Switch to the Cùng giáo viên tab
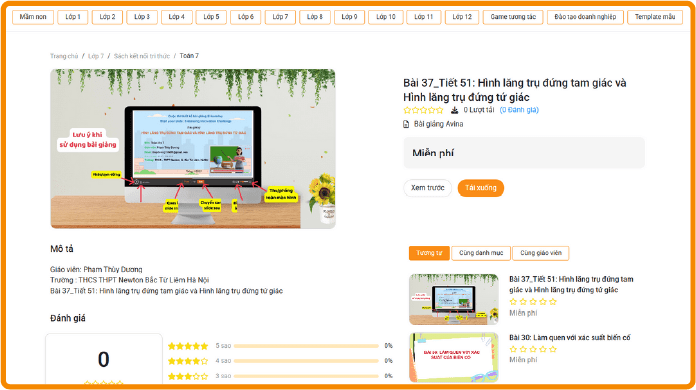Viewport: 696px width, 390px height. (541, 253)
